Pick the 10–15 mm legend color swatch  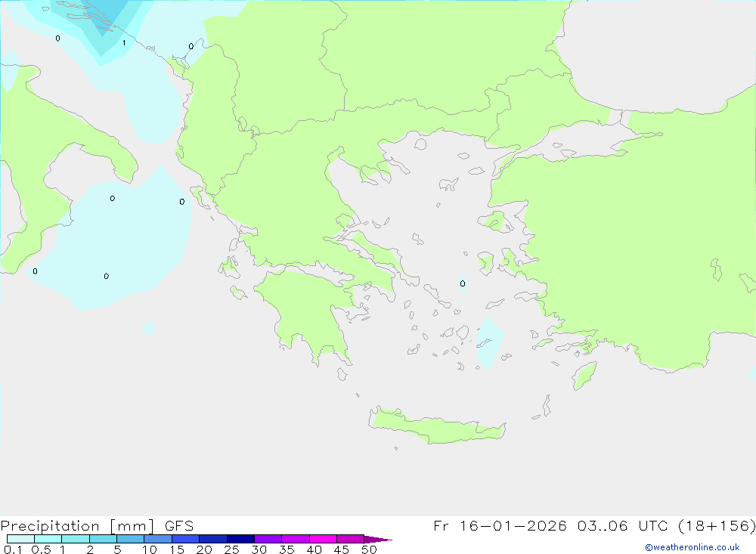[x=158, y=539]
